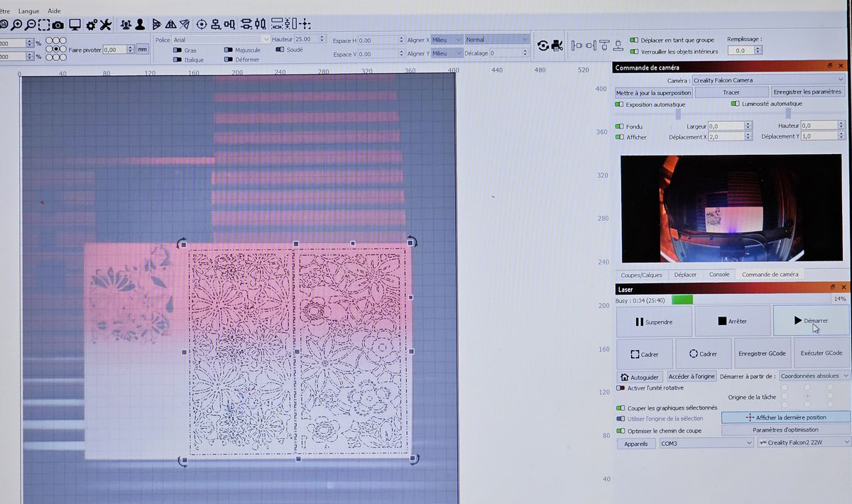Screen dimensions: 852x504
Task: Toggle Déplacer en tant que groupe
Action: click(634, 40)
